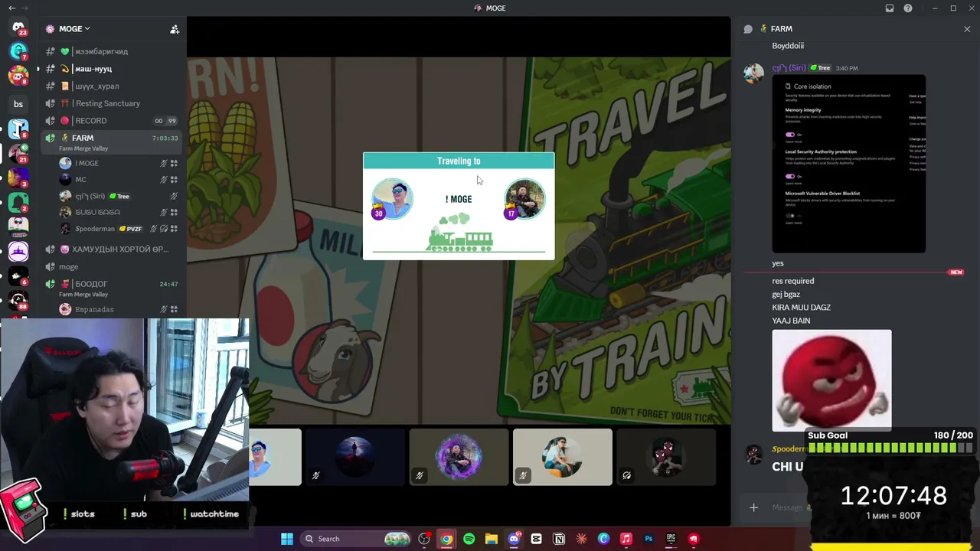
Task: Click MC's activity icon in voice list
Action: click(174, 180)
